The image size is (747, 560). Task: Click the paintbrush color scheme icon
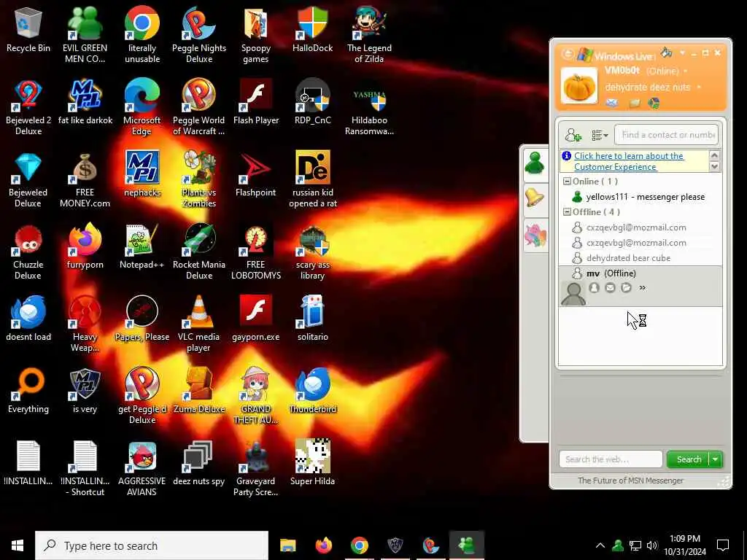(x=667, y=52)
